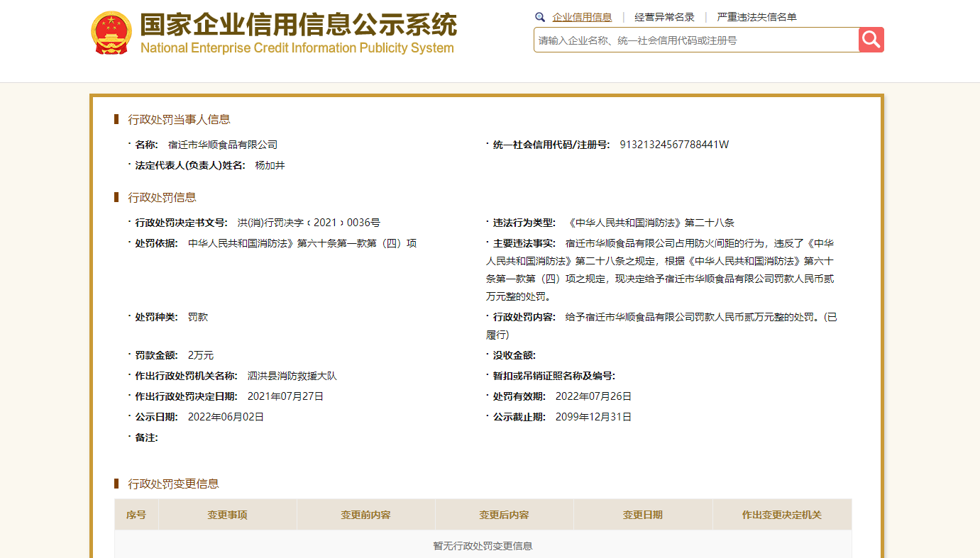Click the 序号 column header

pyautogui.click(x=136, y=515)
